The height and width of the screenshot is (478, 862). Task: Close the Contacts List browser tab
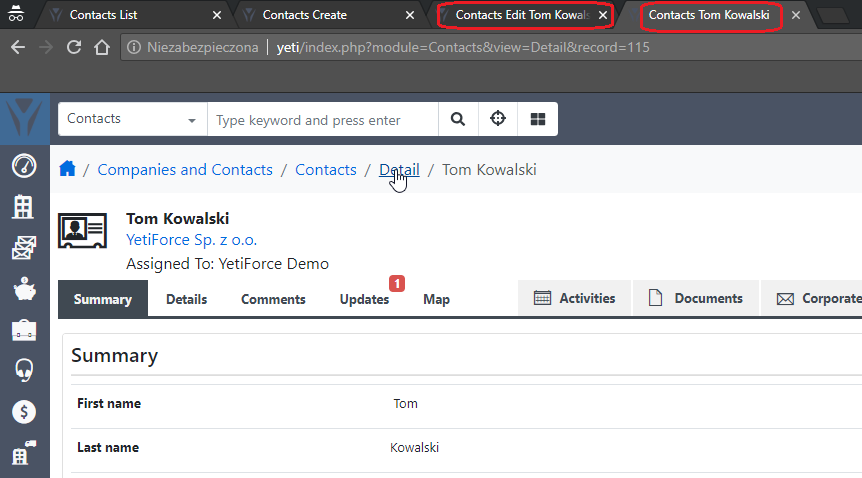217,15
